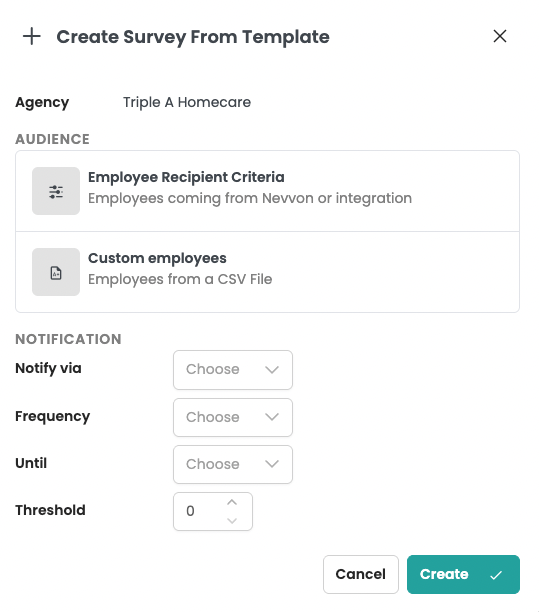Click the Notify via label
Image resolution: width=539 pixels, height=612 pixels.
48,368
